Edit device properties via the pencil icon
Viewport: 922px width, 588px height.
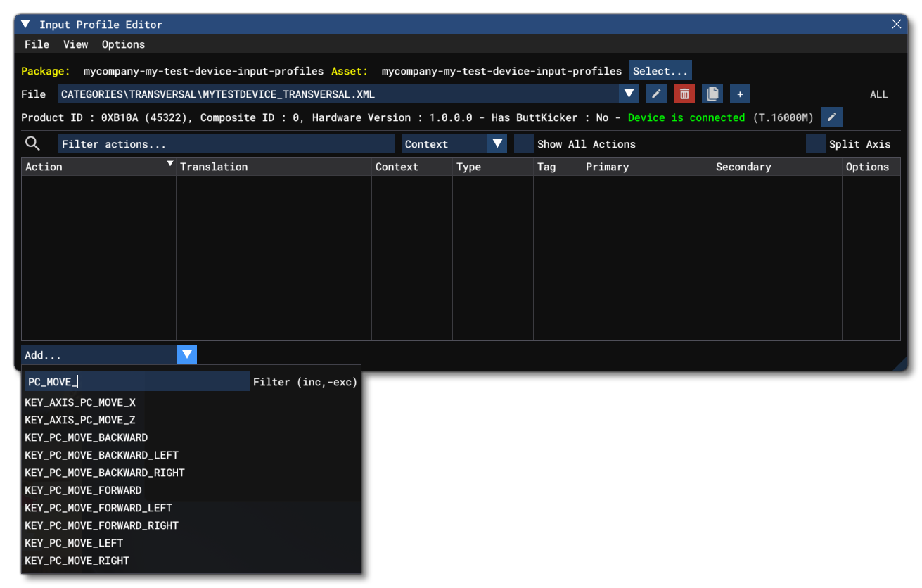(833, 117)
